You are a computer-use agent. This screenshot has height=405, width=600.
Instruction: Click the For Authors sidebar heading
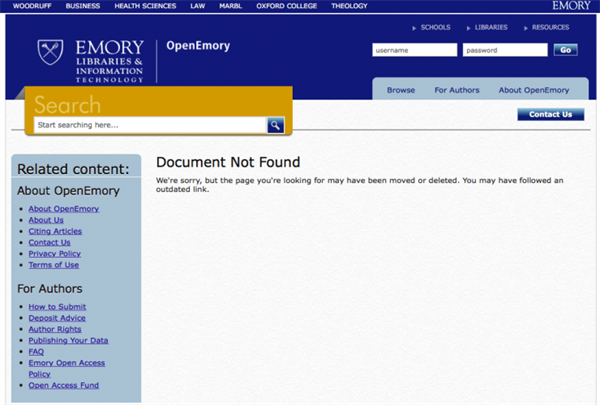click(x=50, y=289)
